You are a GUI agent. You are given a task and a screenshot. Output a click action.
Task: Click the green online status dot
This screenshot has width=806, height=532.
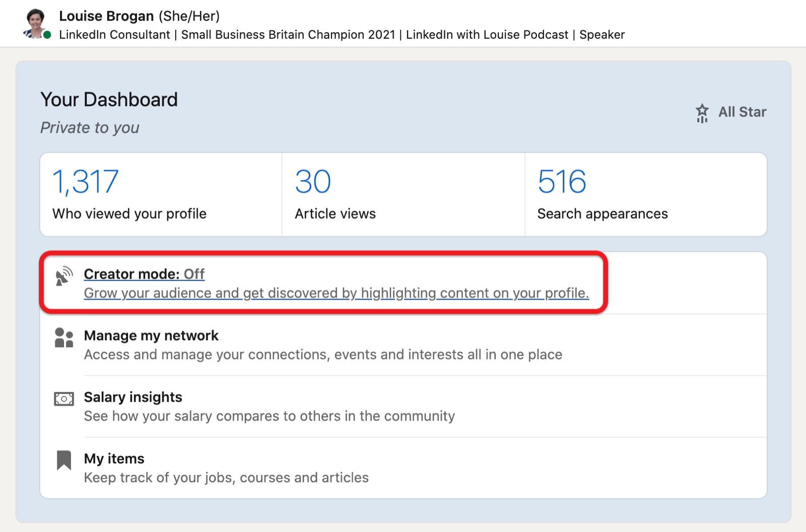pyautogui.click(x=47, y=35)
